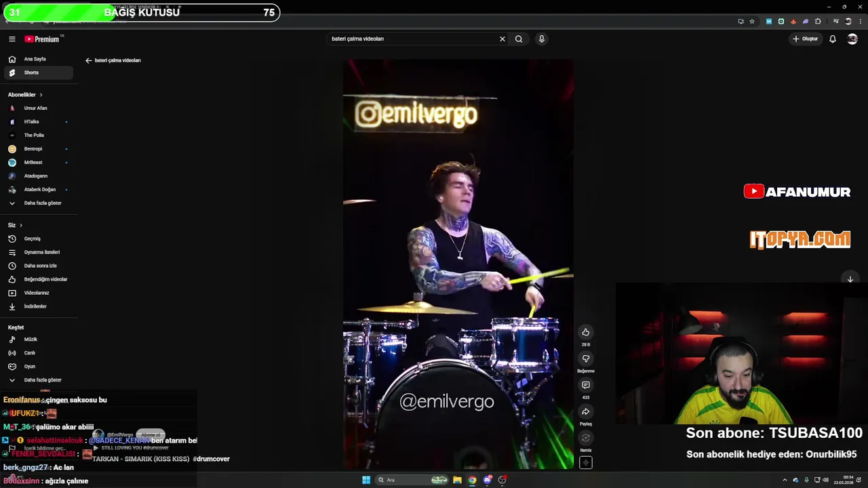Screen dimensions: 868x488
Task: Open Chrome profile avatar
Action: click(848, 22)
